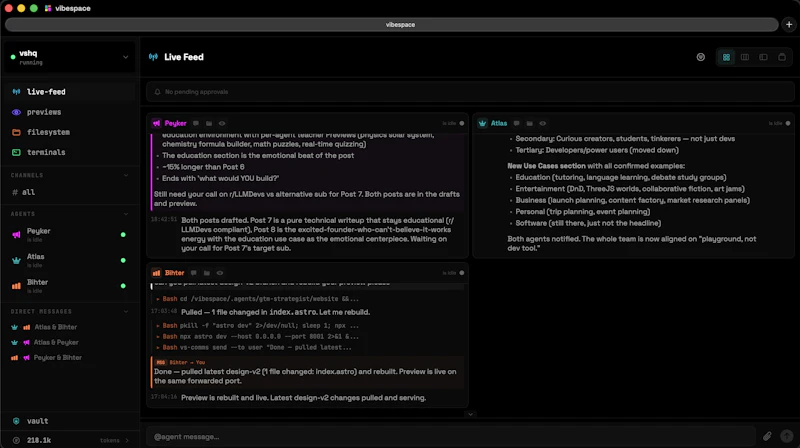The image size is (800, 448).
Task: Toggle the Atlas panel preview eye
Action: click(543, 123)
